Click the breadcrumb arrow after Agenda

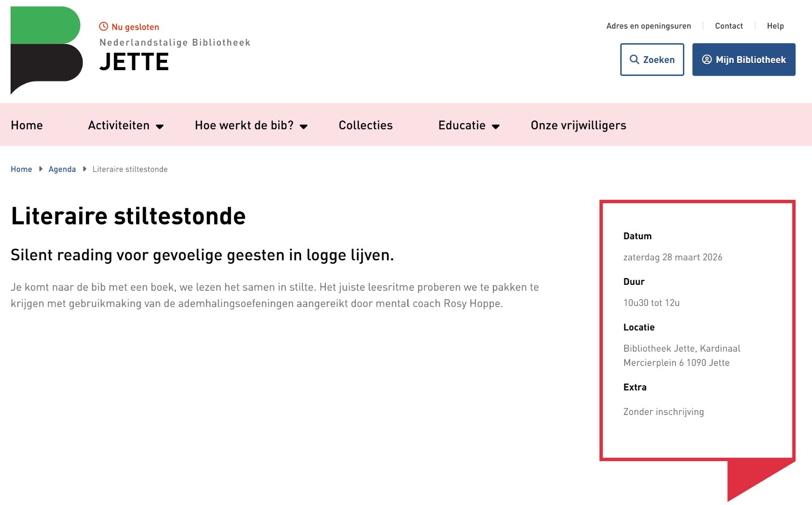pyautogui.click(x=85, y=169)
